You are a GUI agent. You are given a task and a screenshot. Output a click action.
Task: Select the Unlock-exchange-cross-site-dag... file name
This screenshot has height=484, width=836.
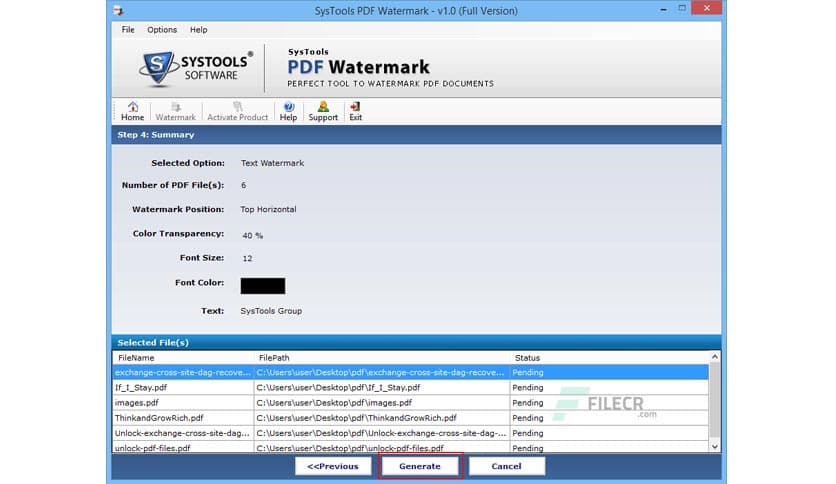point(182,433)
